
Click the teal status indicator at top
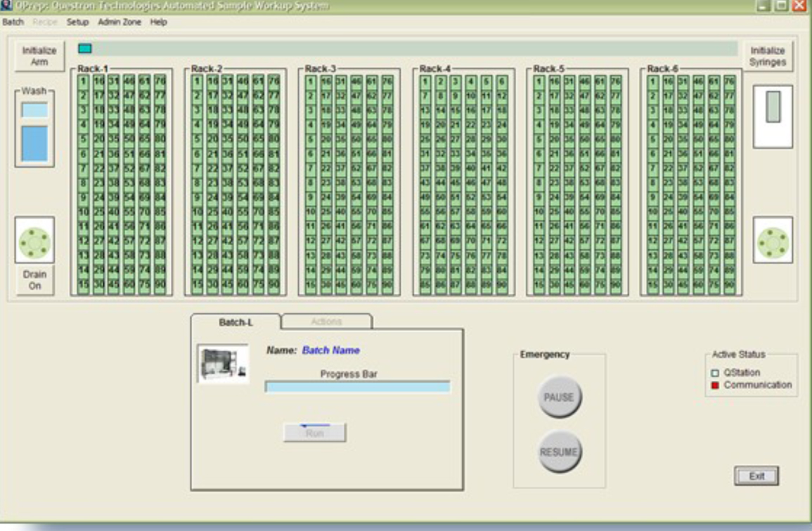coord(85,48)
